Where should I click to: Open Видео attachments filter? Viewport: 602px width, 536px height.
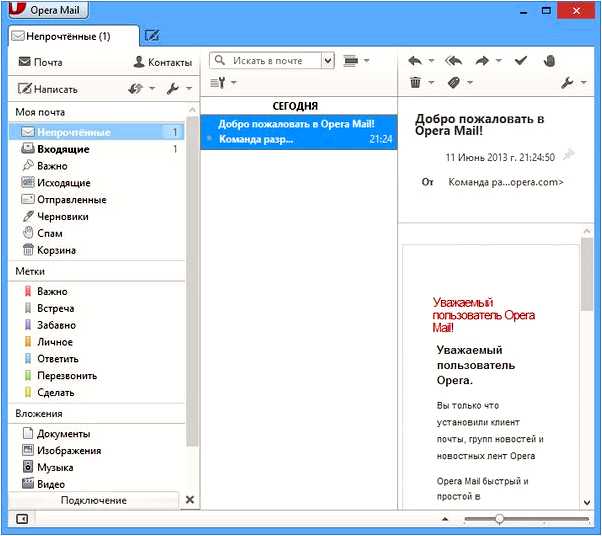(44, 484)
